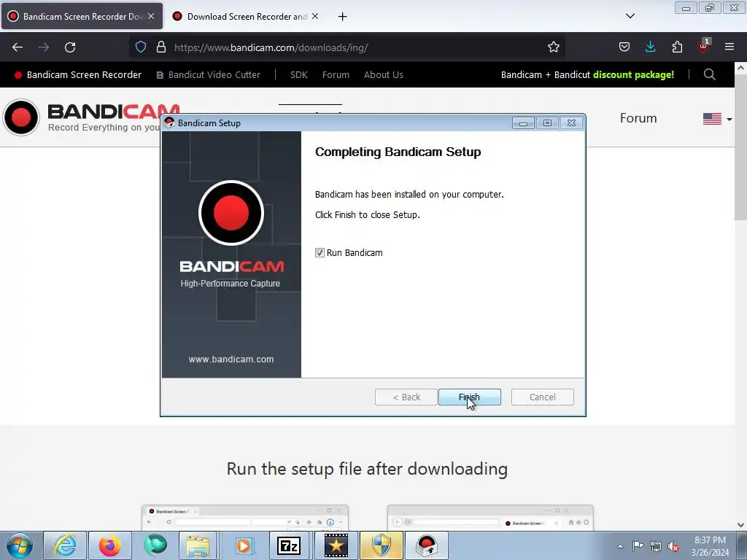Open the Extensions puzzle icon

(x=677, y=47)
